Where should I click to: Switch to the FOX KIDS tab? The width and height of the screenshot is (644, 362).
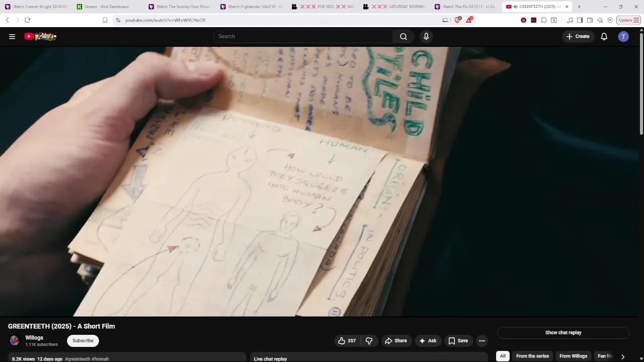coord(323,7)
